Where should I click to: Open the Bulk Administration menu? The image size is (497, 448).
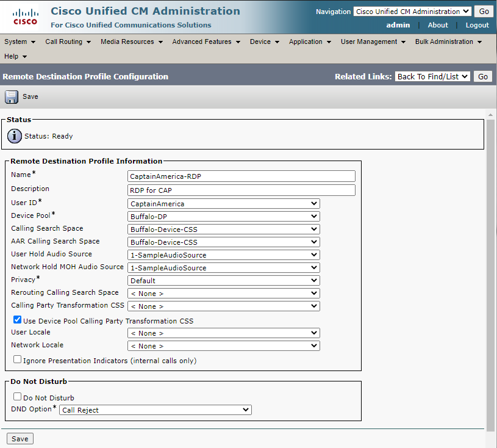[448, 42]
